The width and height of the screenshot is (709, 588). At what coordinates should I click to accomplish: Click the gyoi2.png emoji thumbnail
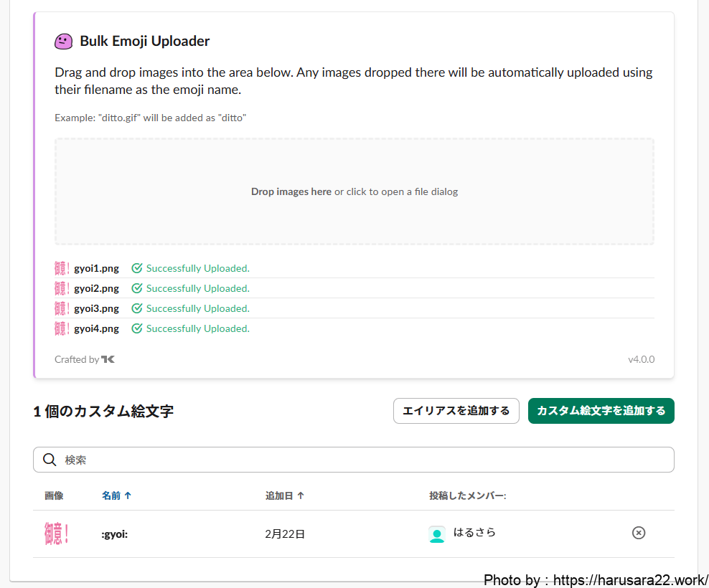click(x=62, y=289)
